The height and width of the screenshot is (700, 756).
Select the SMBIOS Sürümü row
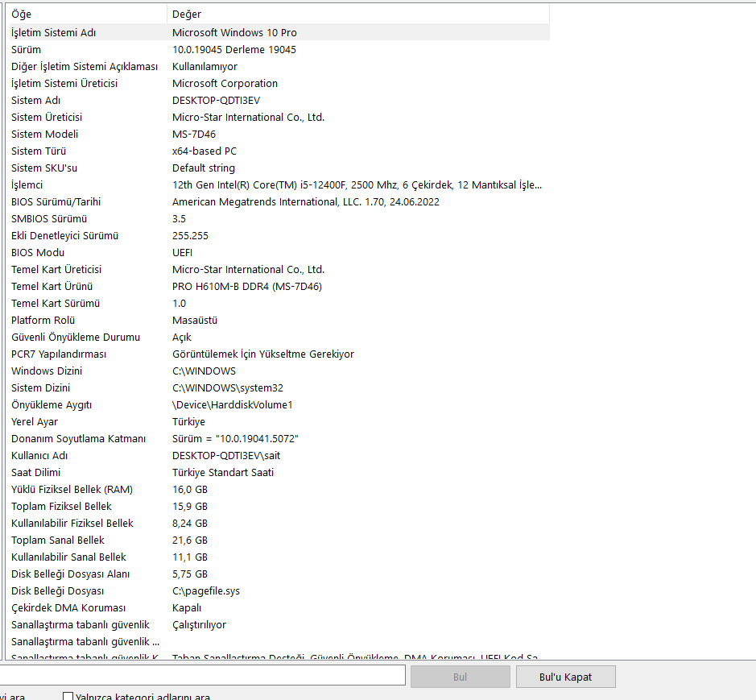pos(279,218)
